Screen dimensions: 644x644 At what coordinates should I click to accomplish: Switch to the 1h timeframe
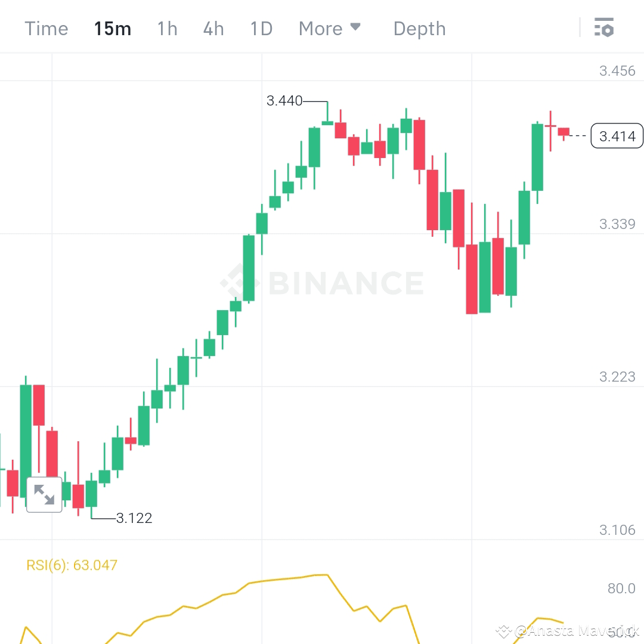tap(167, 27)
